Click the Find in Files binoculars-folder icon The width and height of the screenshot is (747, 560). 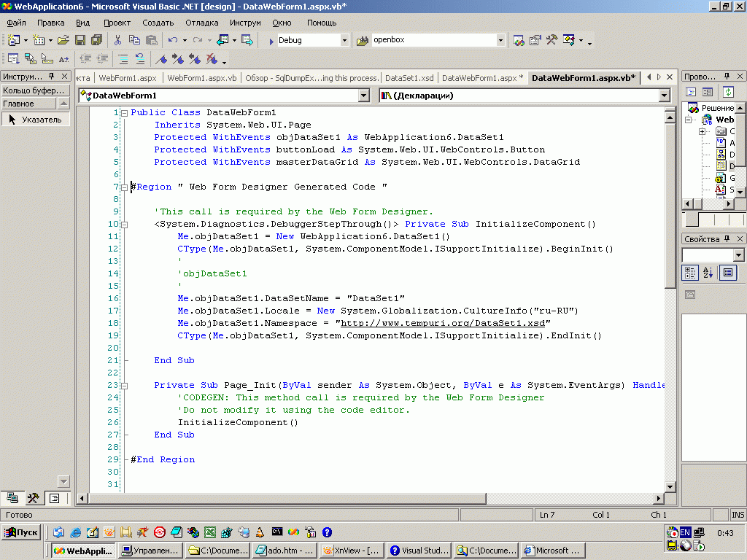tap(363, 41)
